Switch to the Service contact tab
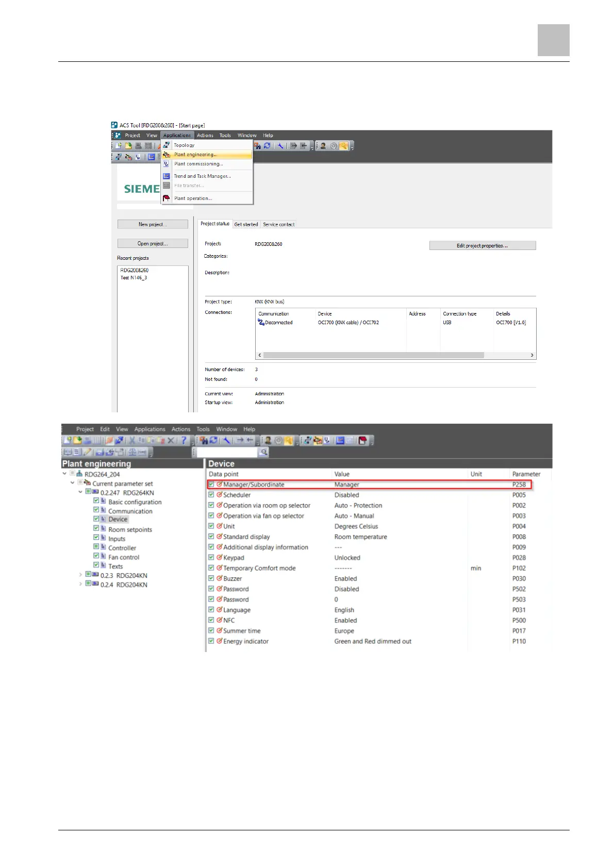The image size is (614, 868). click(279, 224)
